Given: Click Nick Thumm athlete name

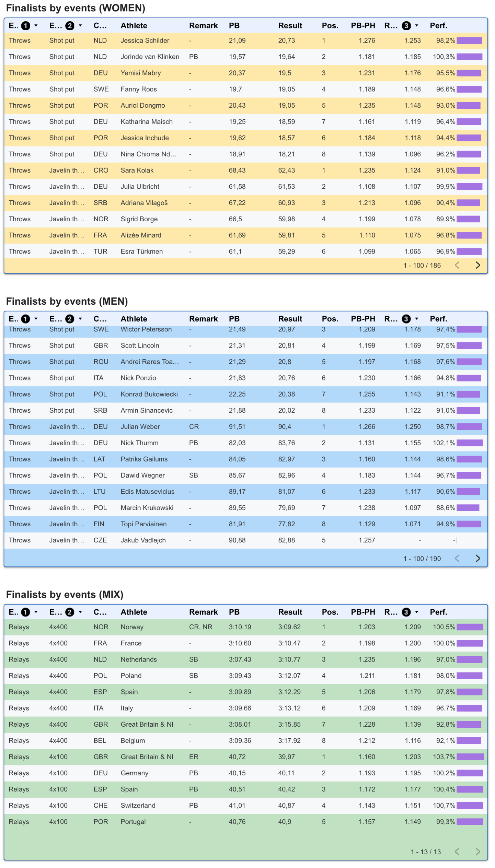Looking at the screenshot, I should [139, 443].
